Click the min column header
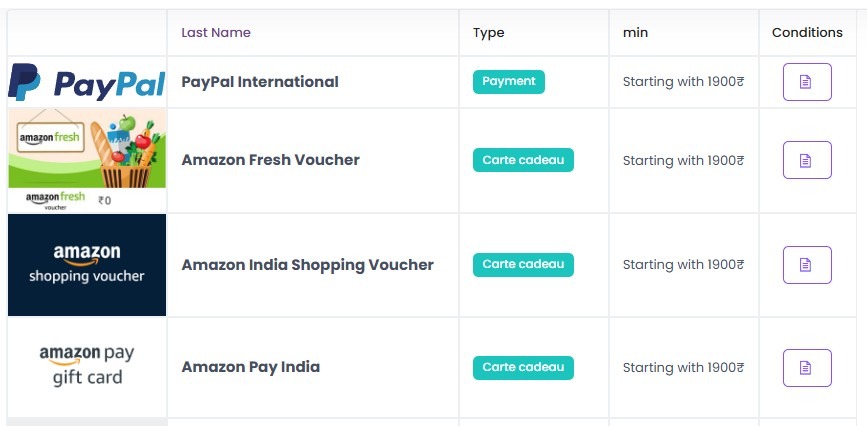Screen dimensions: 867x426 [635, 33]
